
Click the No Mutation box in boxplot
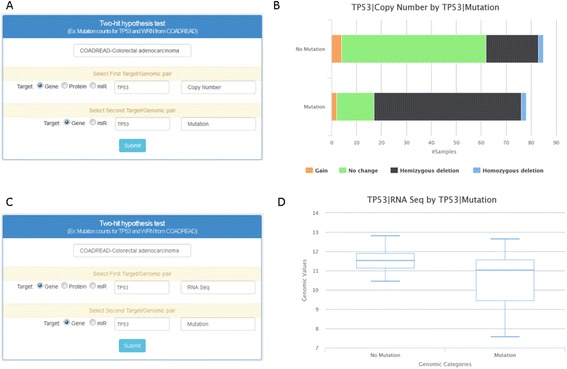tap(385, 261)
